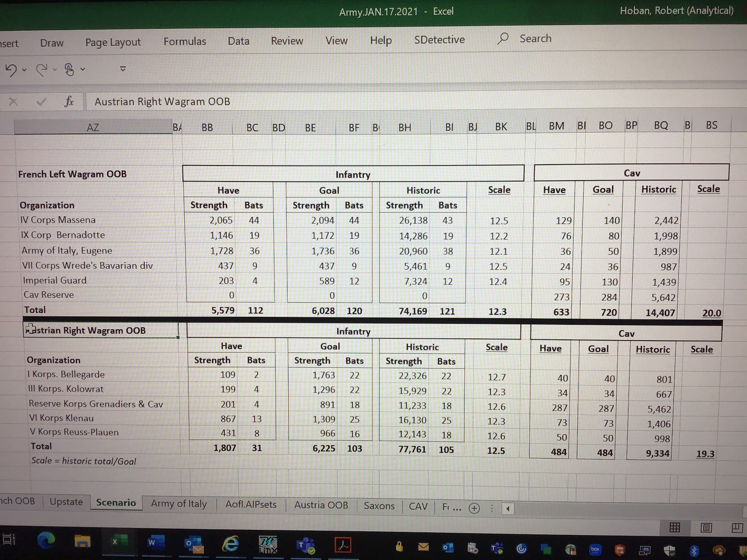Open Adobe Acrobat from taskbar
This screenshot has height=560, width=747.
[343, 545]
